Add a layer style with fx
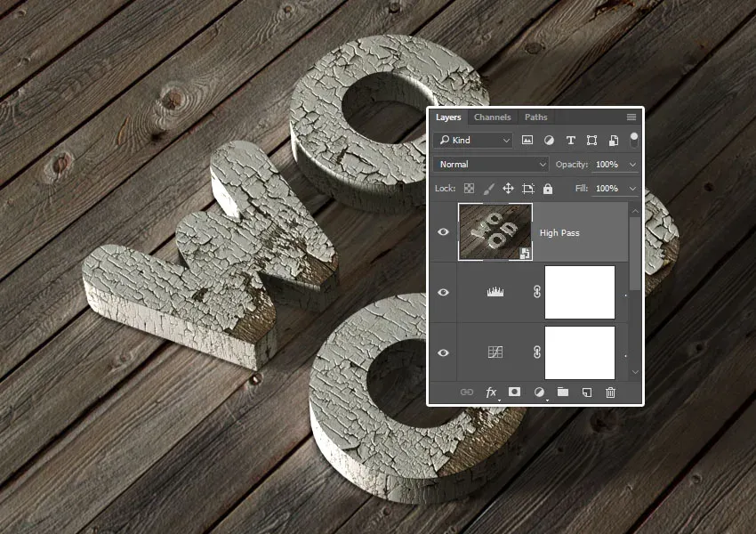756x534 pixels. click(x=491, y=392)
